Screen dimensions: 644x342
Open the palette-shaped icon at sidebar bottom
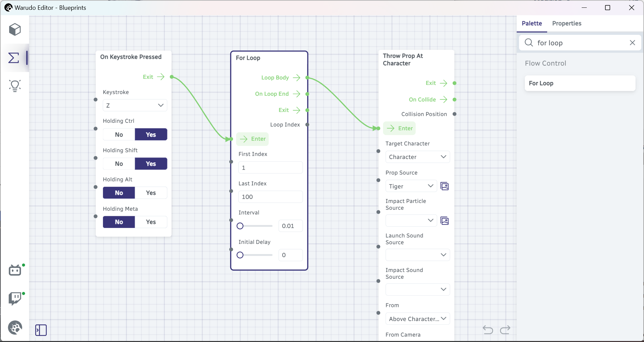tap(15, 327)
